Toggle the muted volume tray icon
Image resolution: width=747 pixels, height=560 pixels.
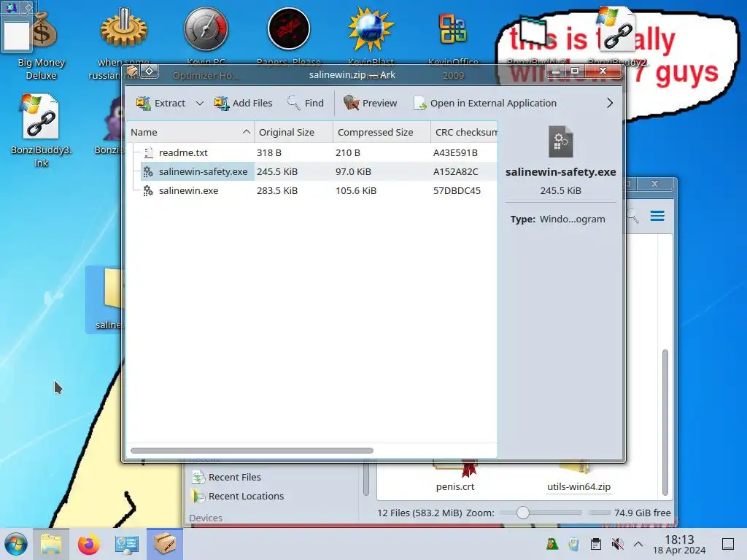coord(617,544)
